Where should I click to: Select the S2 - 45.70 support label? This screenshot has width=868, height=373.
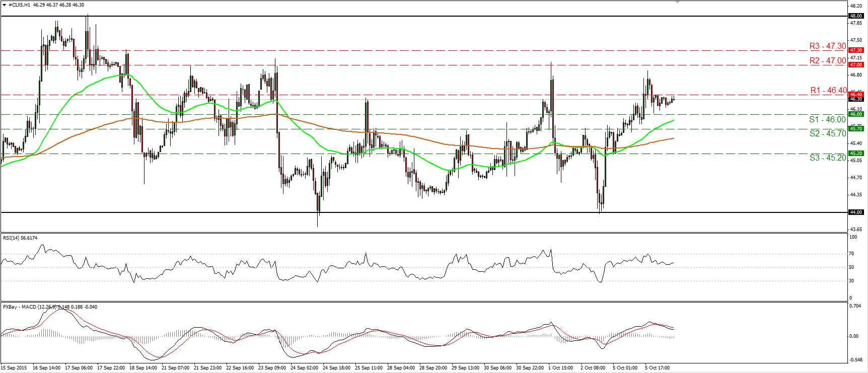tap(828, 134)
